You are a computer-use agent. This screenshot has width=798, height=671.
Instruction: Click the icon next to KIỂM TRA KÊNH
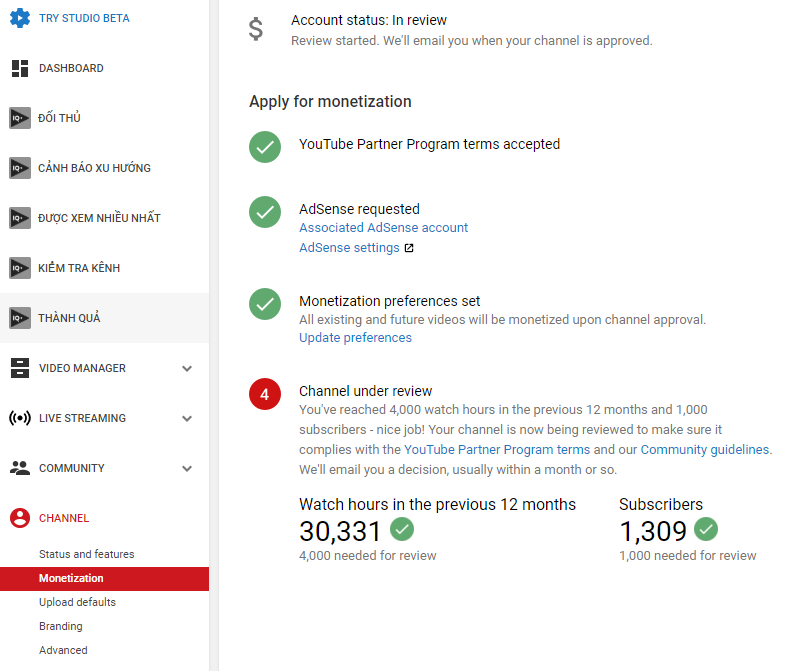[20, 268]
